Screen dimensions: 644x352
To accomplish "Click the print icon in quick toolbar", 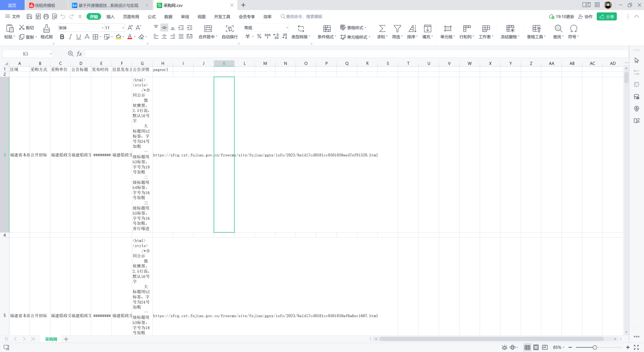I will [x=46, y=16].
